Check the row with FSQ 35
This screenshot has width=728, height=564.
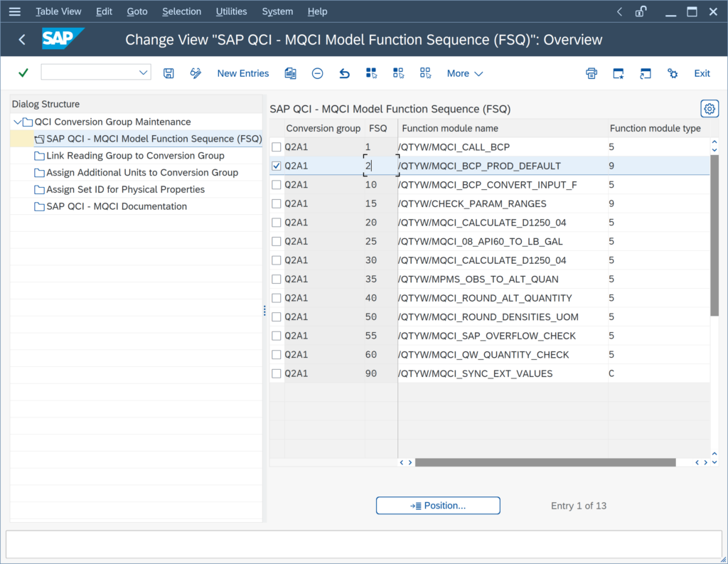click(277, 280)
